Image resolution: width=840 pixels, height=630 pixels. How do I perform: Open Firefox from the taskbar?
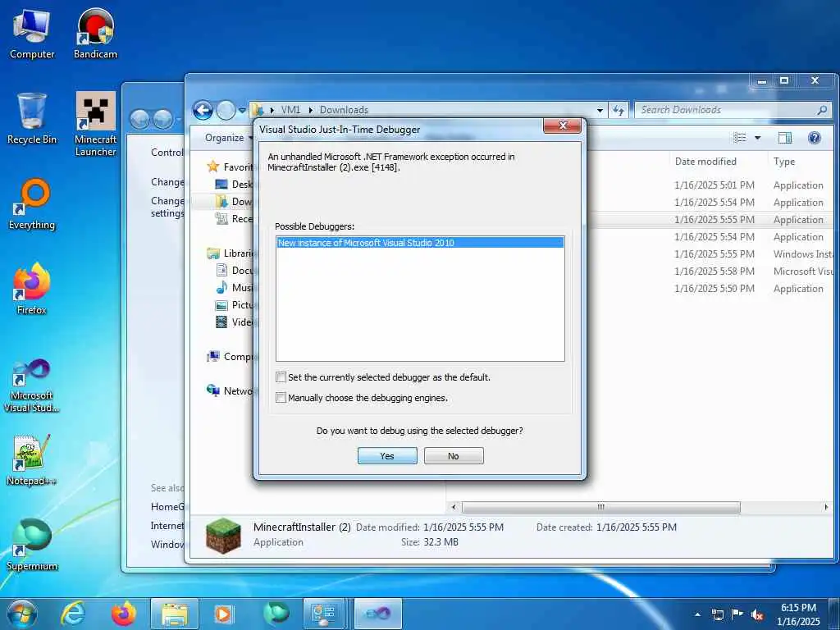click(123, 614)
